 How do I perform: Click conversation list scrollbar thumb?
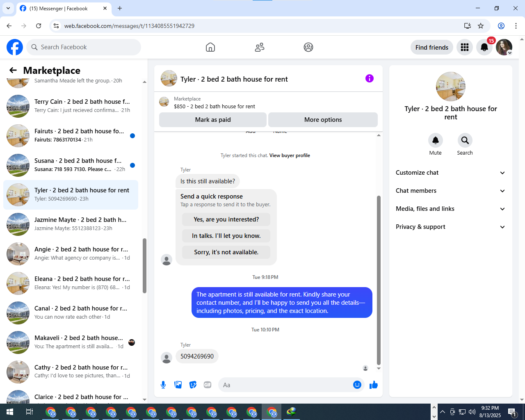coord(144,266)
